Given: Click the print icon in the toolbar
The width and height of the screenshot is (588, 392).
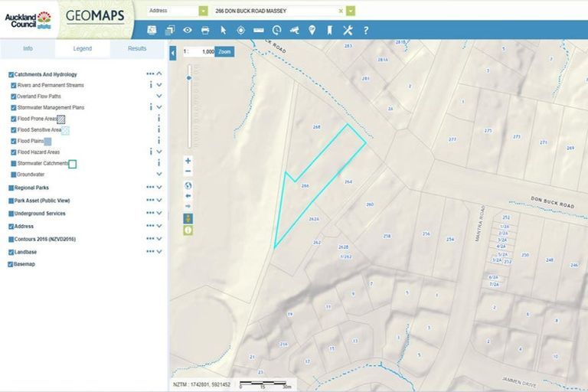Looking at the screenshot, I should 205,30.
